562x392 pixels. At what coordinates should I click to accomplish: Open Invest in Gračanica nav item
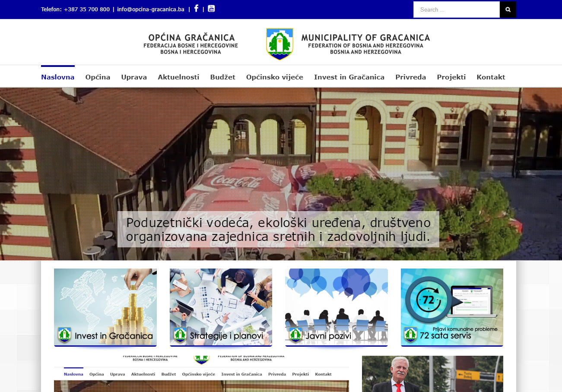pos(349,77)
